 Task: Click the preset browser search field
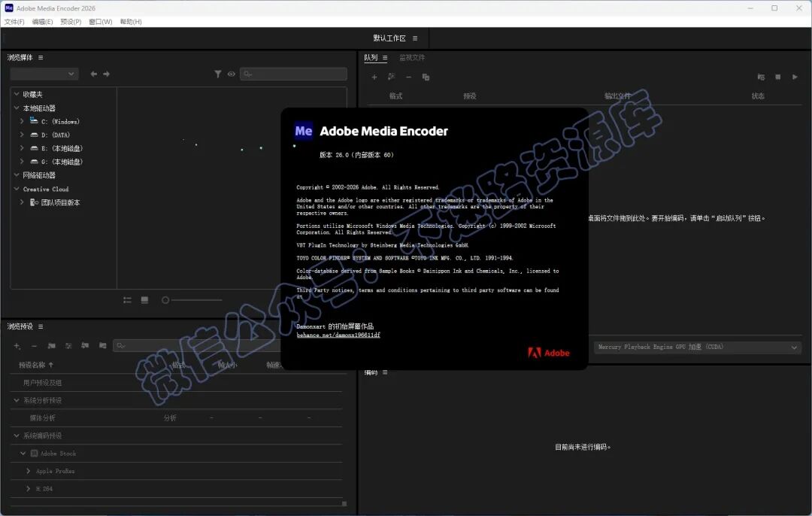click(x=197, y=345)
